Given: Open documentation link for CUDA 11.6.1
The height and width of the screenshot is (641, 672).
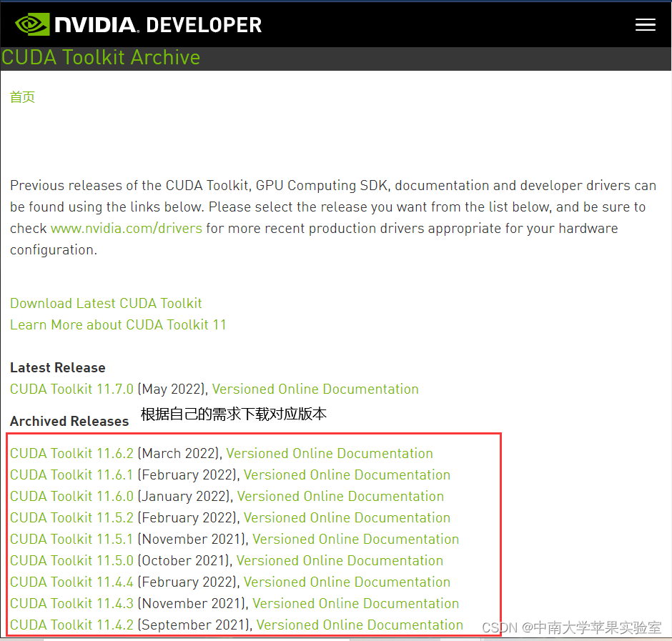Looking at the screenshot, I should click(x=347, y=474).
